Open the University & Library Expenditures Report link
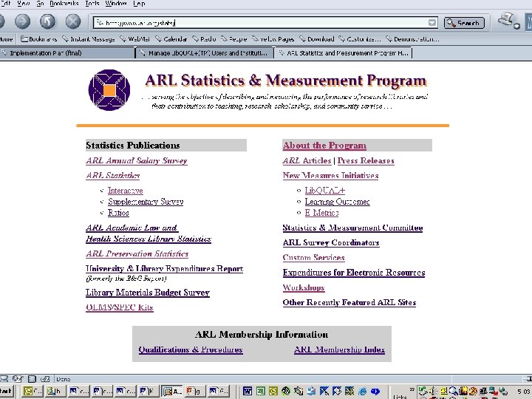 (164, 269)
